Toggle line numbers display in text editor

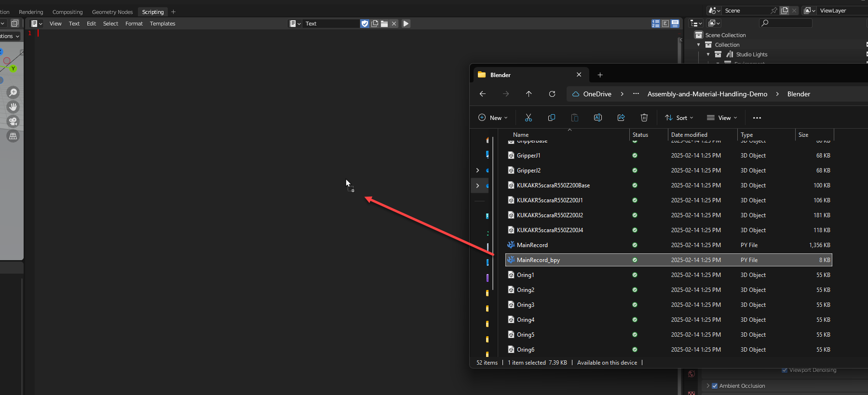[656, 24]
